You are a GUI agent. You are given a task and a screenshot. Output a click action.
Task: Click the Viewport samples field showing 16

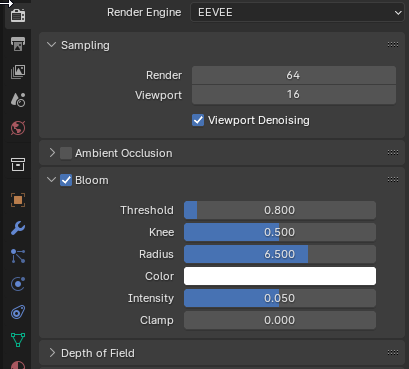pos(294,95)
